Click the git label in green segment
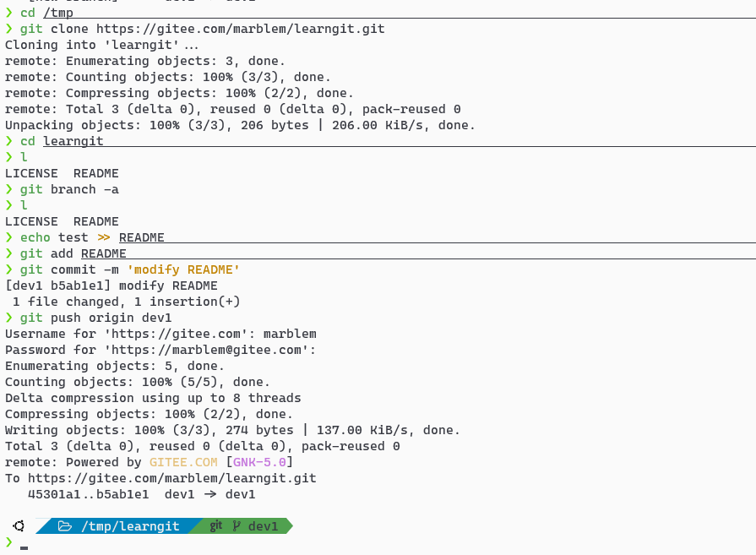Viewport: 756px width, 555px height. (x=216, y=526)
